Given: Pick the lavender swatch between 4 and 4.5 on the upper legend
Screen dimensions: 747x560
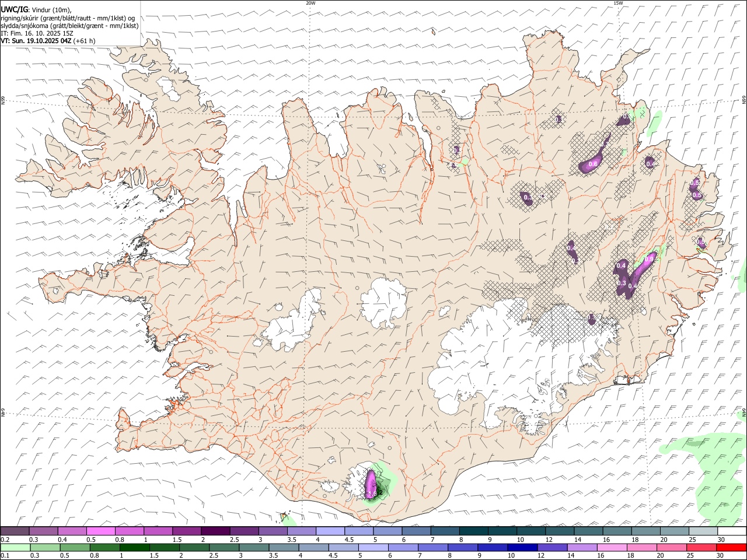Looking at the screenshot, I should (330, 531).
